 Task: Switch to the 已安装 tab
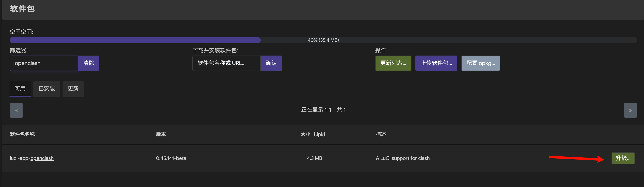pyautogui.click(x=47, y=89)
